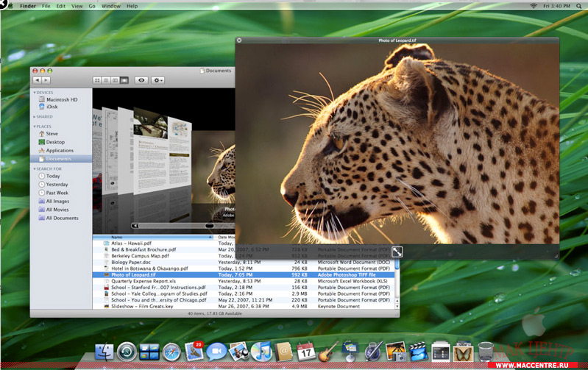Switch Finder to list view
This screenshot has width=588, height=370.
point(106,80)
